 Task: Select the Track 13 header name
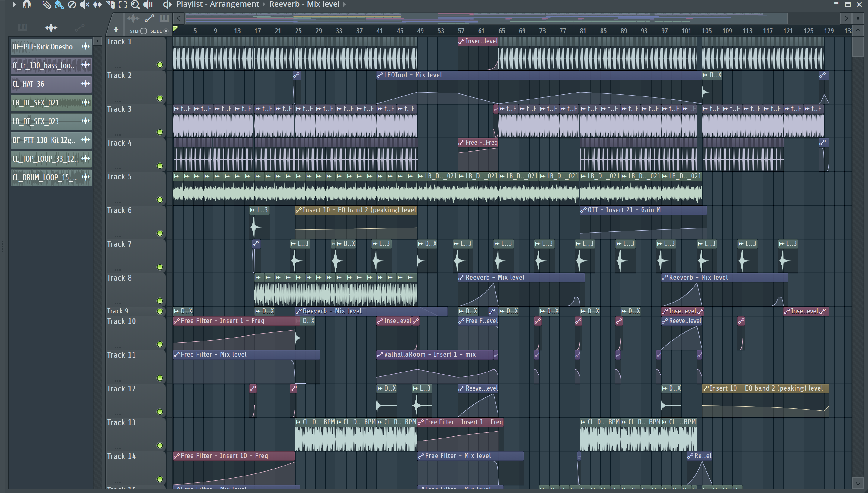tap(121, 422)
